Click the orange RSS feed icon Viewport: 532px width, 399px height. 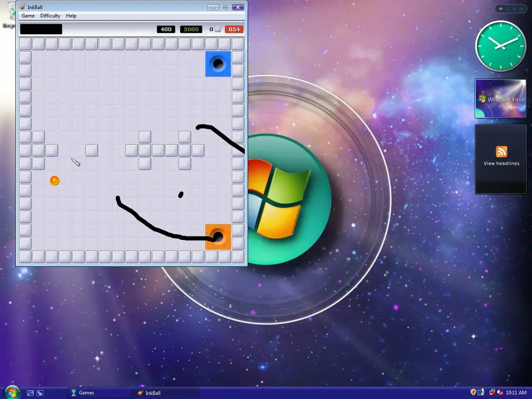point(502,152)
